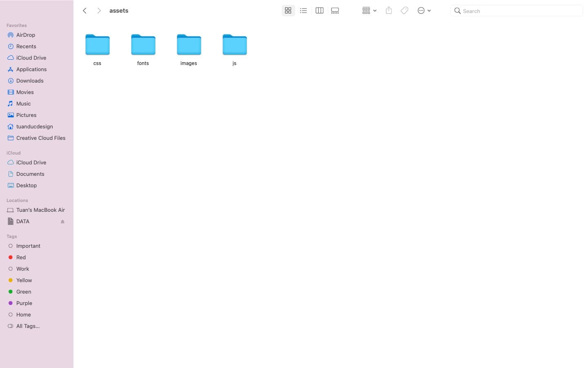588x368 pixels.
Task: Click the Share icon
Action: [x=389, y=11]
